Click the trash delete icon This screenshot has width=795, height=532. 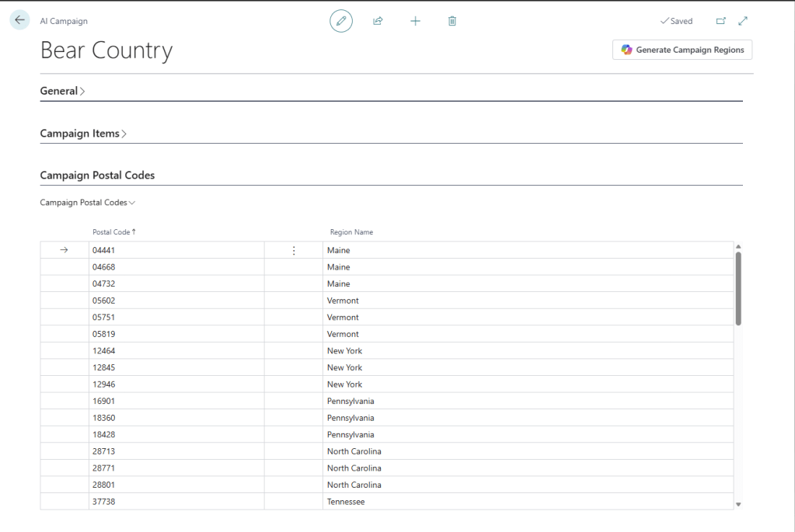pos(452,21)
